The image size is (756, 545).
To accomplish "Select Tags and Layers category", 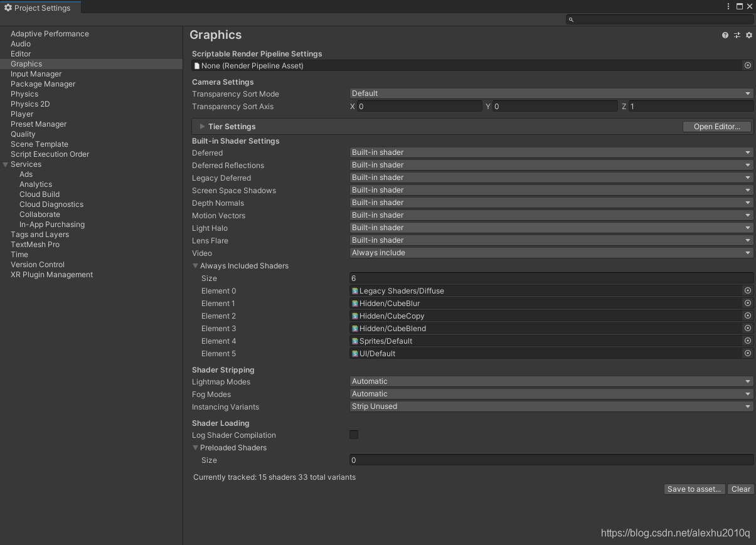I will click(x=40, y=235).
